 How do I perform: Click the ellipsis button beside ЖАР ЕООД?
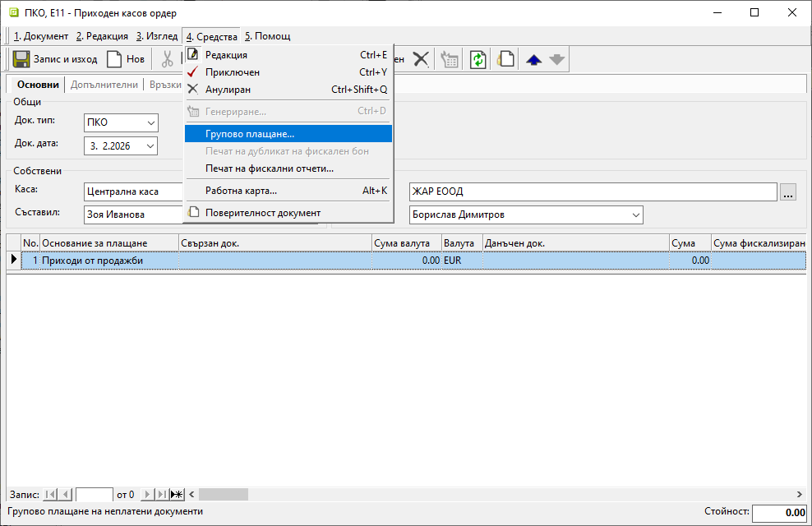click(789, 192)
